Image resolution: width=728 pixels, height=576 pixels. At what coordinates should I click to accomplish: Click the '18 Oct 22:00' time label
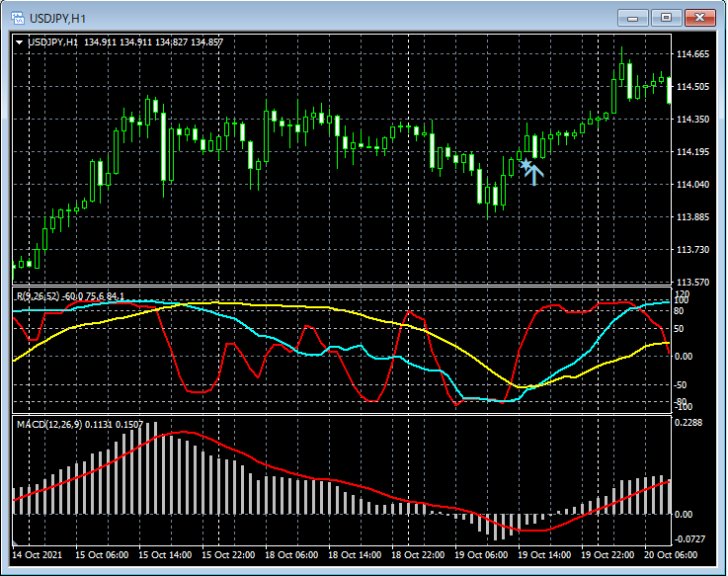pyautogui.click(x=418, y=555)
